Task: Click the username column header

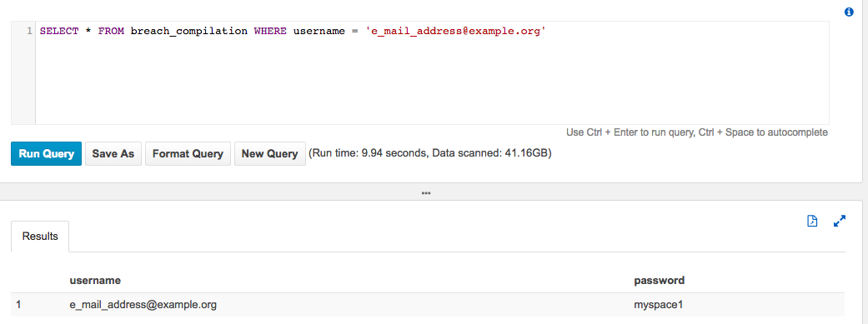Action: pos(95,281)
